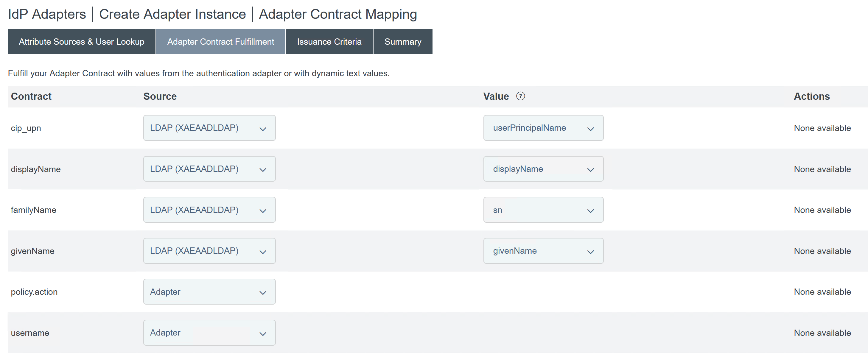Click the Actions column header
The height and width of the screenshot is (354, 868).
pyautogui.click(x=811, y=96)
